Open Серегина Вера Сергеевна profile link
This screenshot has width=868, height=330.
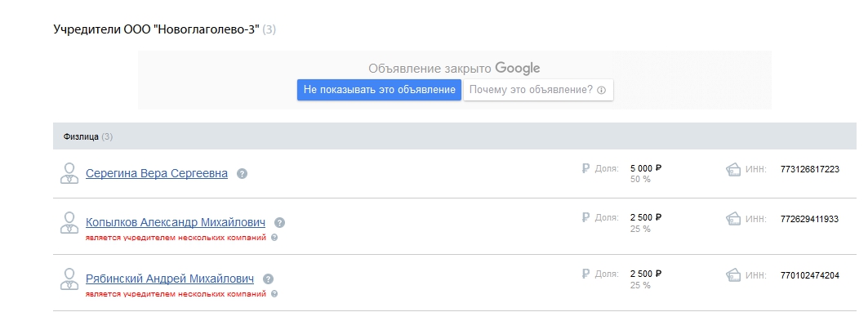(x=157, y=174)
